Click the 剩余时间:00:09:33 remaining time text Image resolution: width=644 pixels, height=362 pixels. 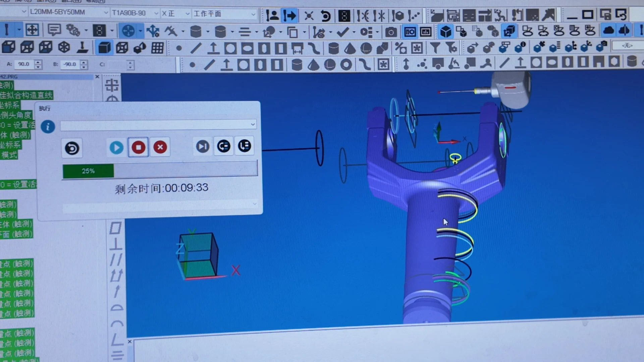tap(161, 188)
